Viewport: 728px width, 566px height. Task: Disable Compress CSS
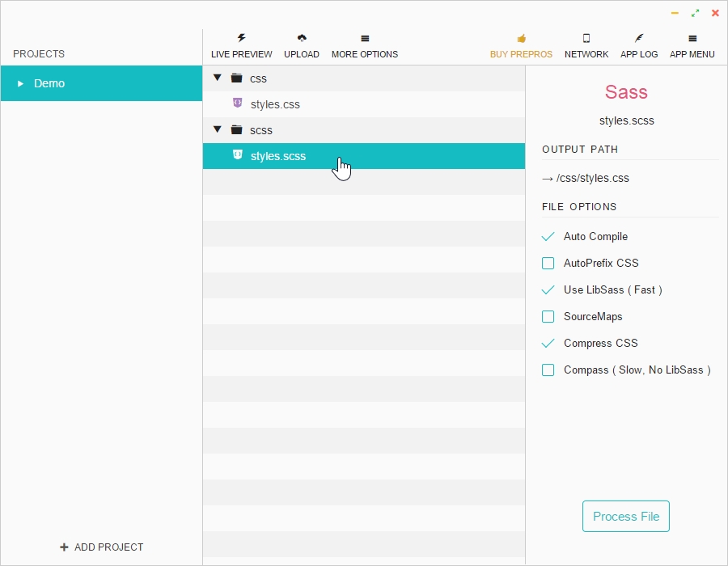pyautogui.click(x=548, y=343)
